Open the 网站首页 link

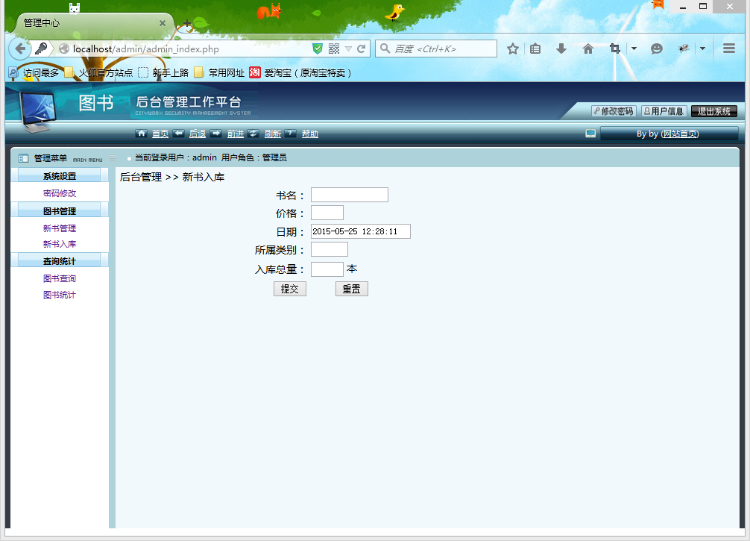point(680,134)
